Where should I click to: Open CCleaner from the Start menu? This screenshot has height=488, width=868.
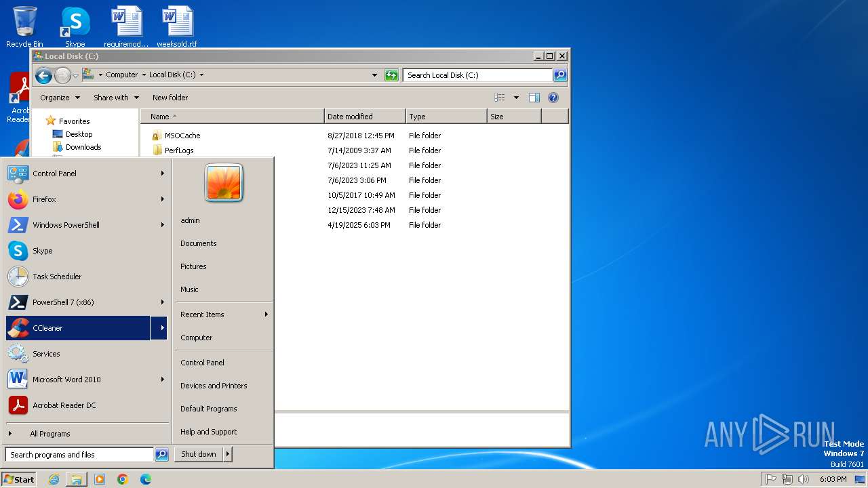(x=78, y=328)
